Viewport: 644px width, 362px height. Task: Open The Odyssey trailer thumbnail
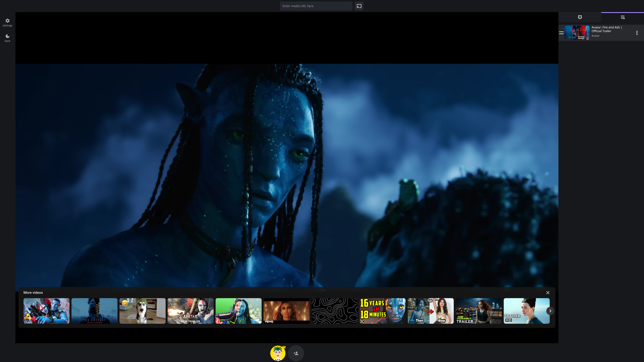tap(94, 311)
